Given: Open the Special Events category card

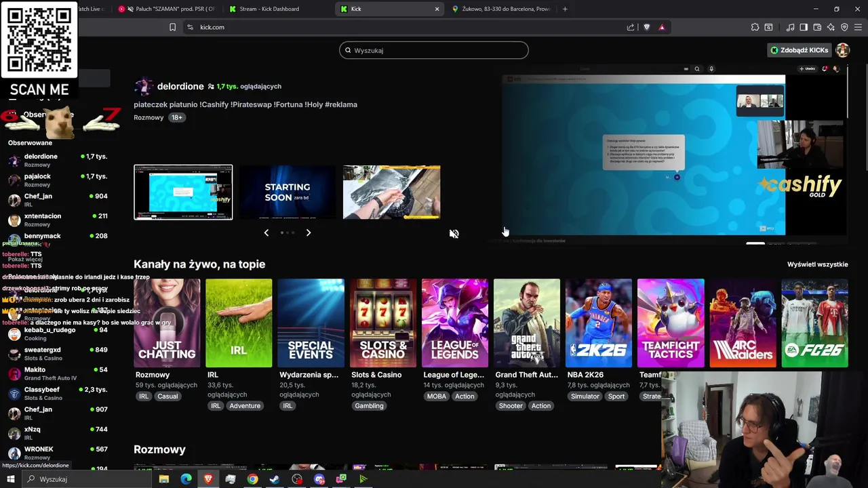Looking at the screenshot, I should point(311,323).
